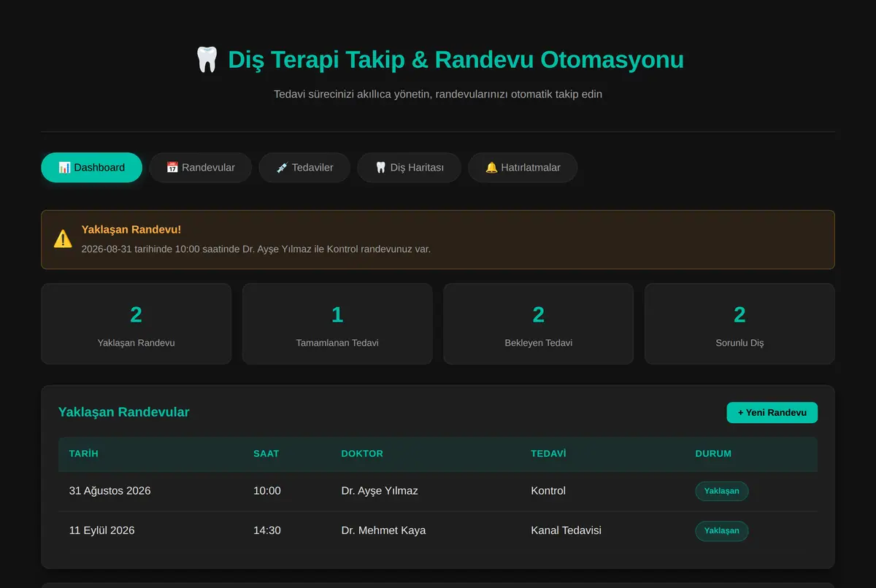876x588 pixels.
Task: Click Yaklaşan badge in Kanal Tedavisi row
Action: [721, 530]
